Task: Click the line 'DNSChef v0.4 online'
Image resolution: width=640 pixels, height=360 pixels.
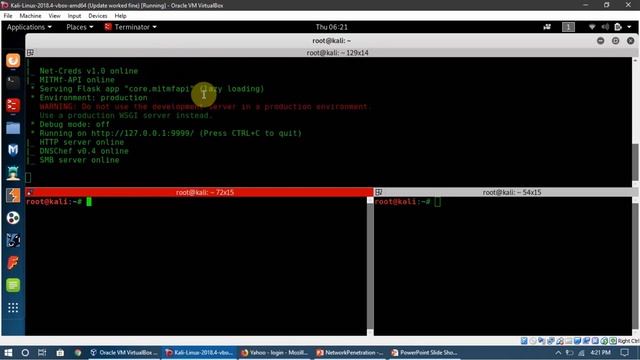Action: pyautogui.click(x=84, y=151)
